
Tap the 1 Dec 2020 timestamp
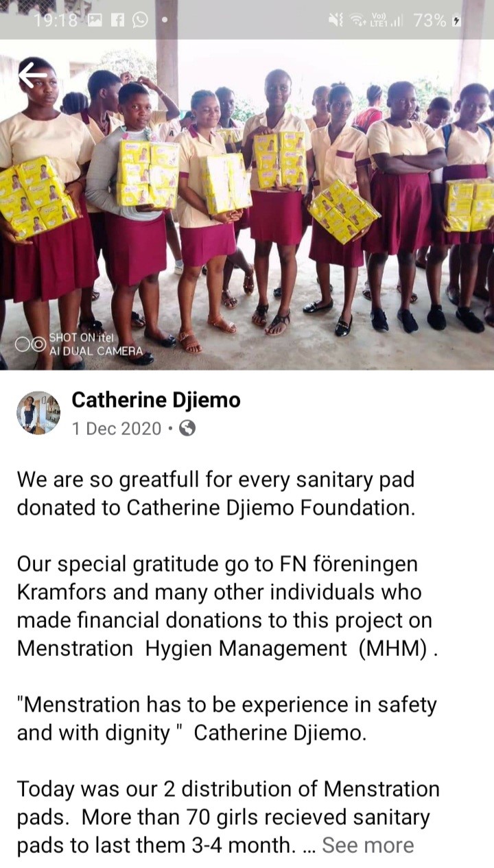tap(117, 429)
